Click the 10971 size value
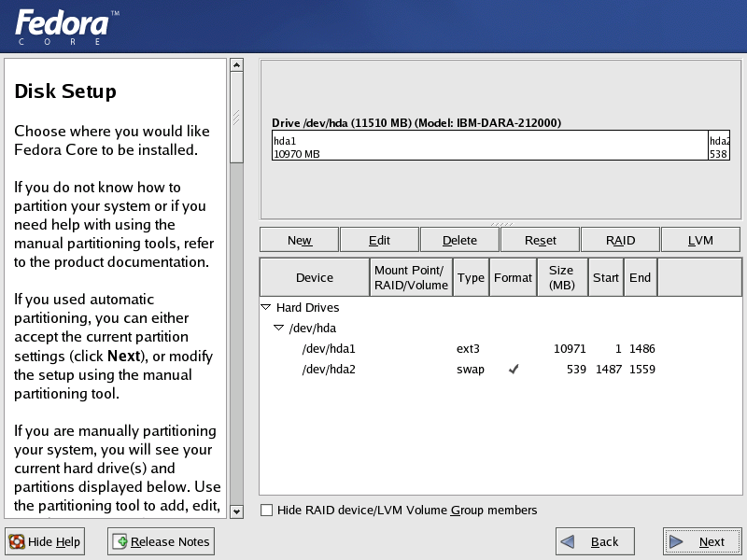Viewport: 747px width, 560px height. click(570, 348)
